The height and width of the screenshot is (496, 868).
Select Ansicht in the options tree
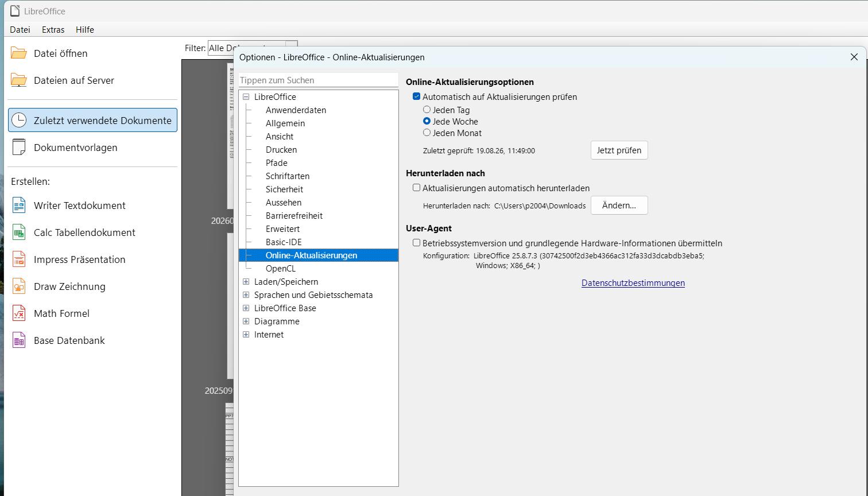(x=280, y=137)
